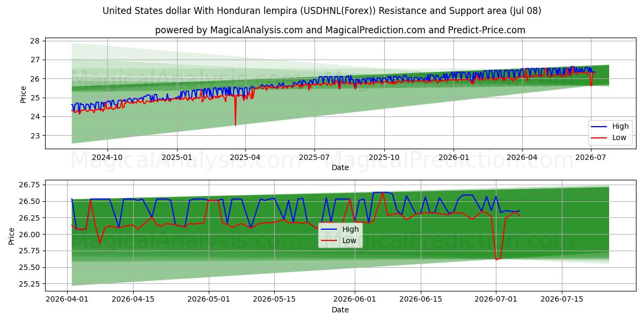The height and width of the screenshot is (322, 644).
Task: Click the '27' tick on the top chart price axis
Action: (x=35, y=60)
